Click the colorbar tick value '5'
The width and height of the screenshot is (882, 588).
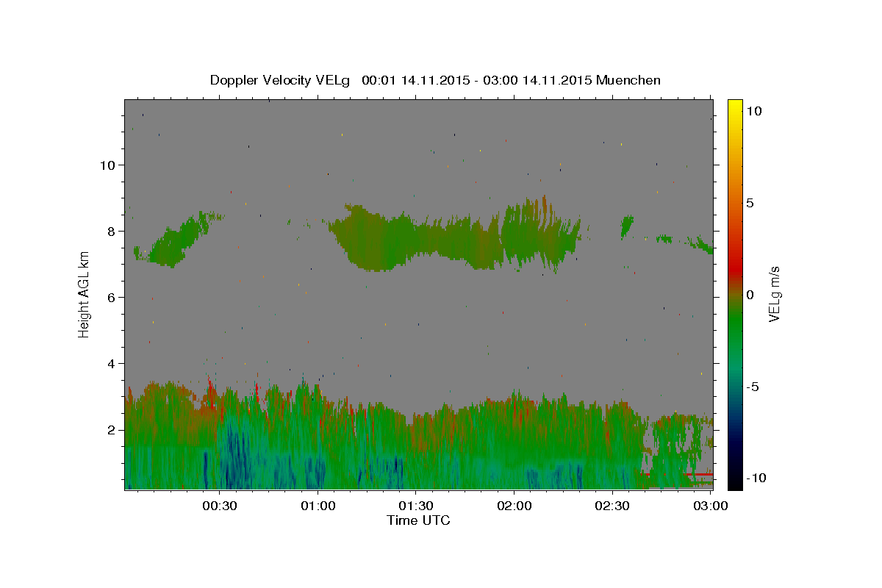[x=750, y=203]
